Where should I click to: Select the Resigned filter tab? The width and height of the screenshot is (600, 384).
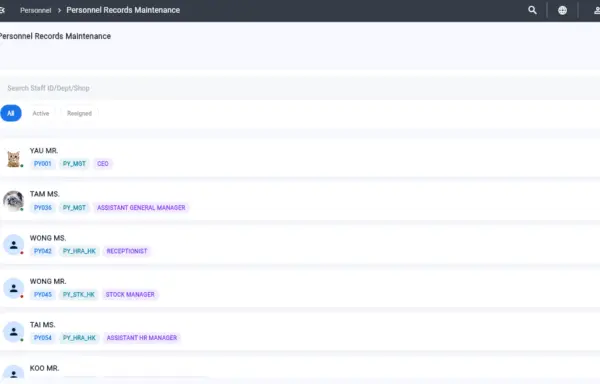click(79, 113)
